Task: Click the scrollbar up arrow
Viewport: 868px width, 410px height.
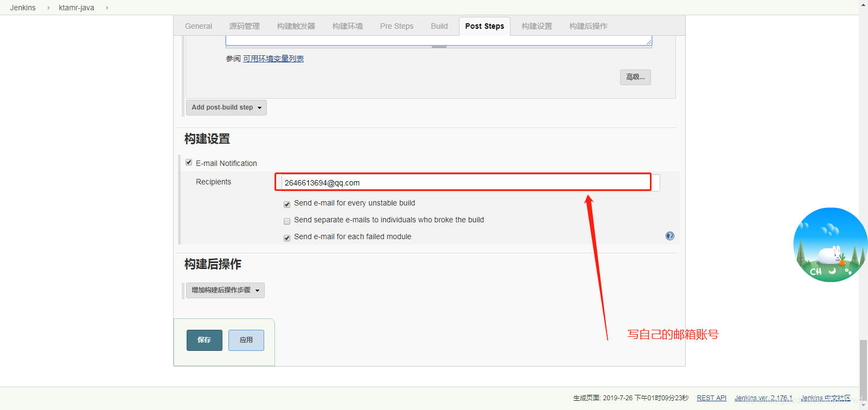Action: (x=863, y=4)
